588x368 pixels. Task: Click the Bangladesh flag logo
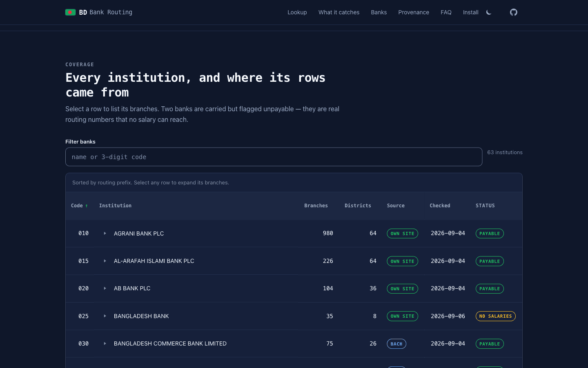pos(70,12)
